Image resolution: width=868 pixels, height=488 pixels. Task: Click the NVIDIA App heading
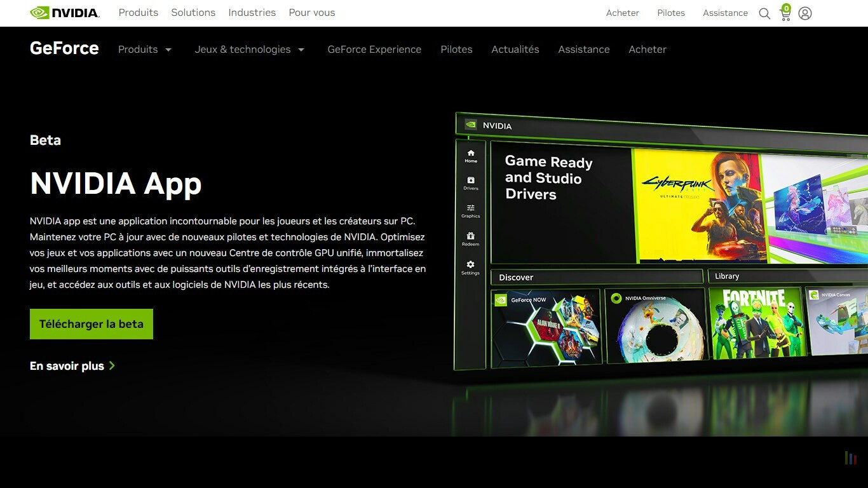coord(116,184)
